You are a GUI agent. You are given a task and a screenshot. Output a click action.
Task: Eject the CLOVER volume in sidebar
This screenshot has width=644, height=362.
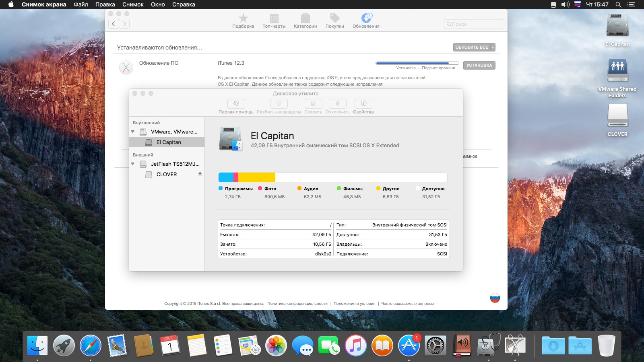coord(200,174)
